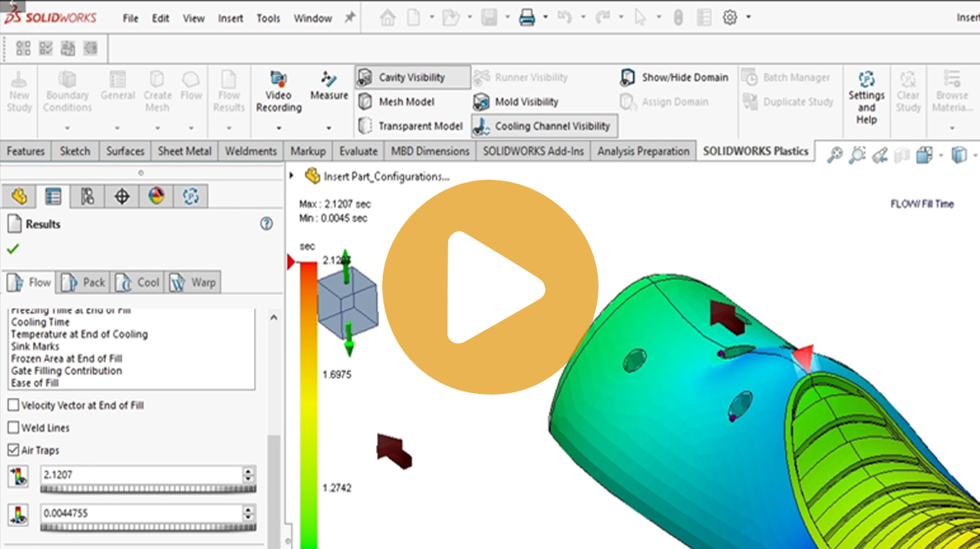980x549 pixels.
Task: Click the green checkmark to accept results
Action: click(x=13, y=249)
